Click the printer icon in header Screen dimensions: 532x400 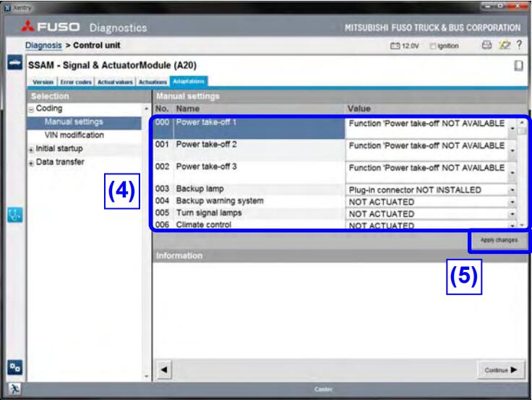point(487,45)
